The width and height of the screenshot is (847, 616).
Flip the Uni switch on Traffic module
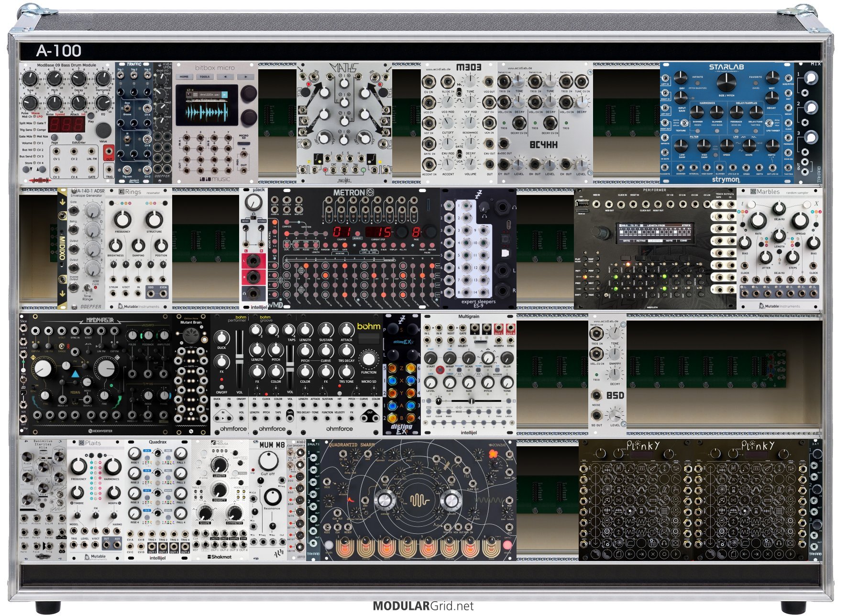pos(127,139)
